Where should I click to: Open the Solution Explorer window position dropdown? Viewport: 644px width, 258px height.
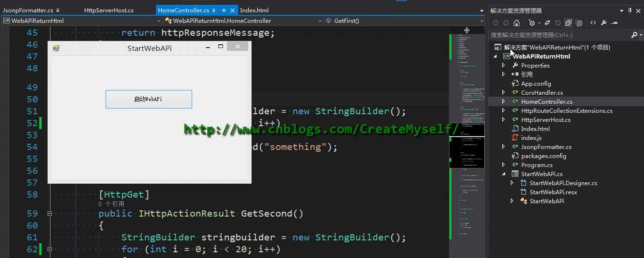coord(622,10)
